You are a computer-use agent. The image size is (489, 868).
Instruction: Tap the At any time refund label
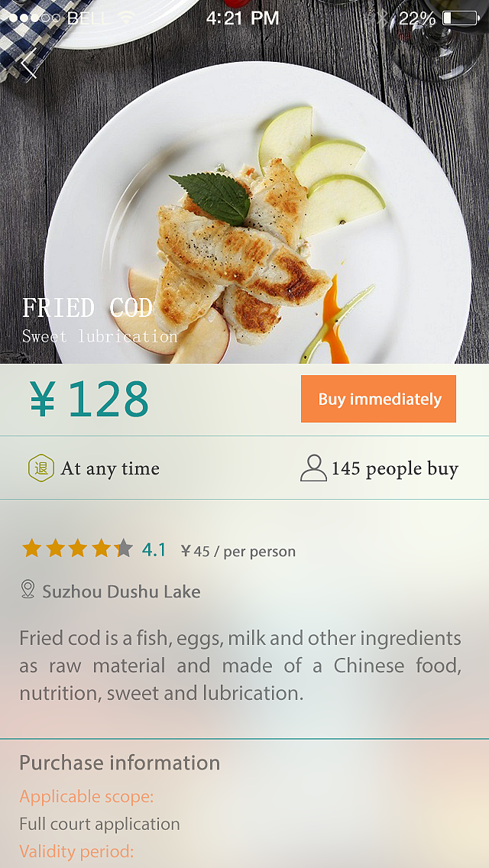pyautogui.click(x=110, y=468)
